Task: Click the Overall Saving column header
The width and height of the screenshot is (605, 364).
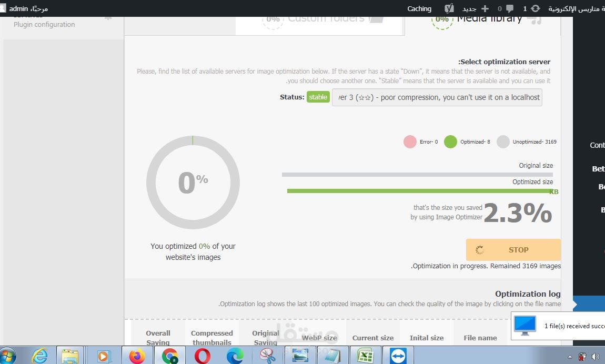Action: 158,337
